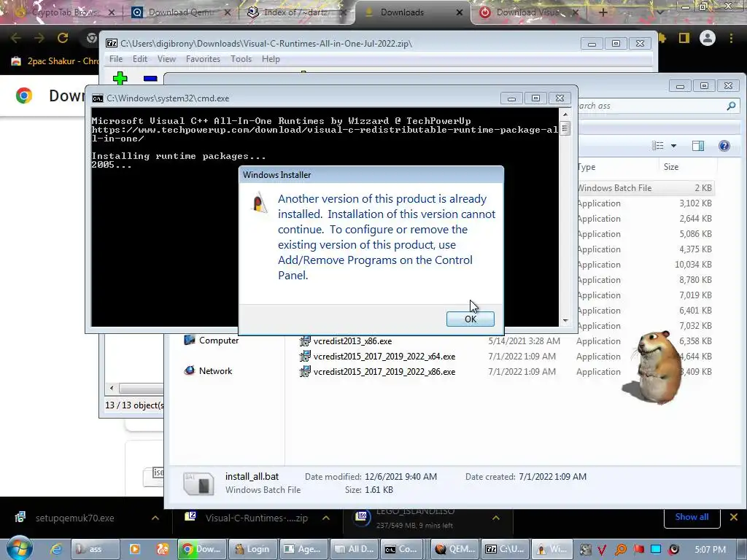Viewport: 747px width, 560px height.
Task: Click 7-Zip horizontal scrollbar left arrow
Action: tap(112, 388)
